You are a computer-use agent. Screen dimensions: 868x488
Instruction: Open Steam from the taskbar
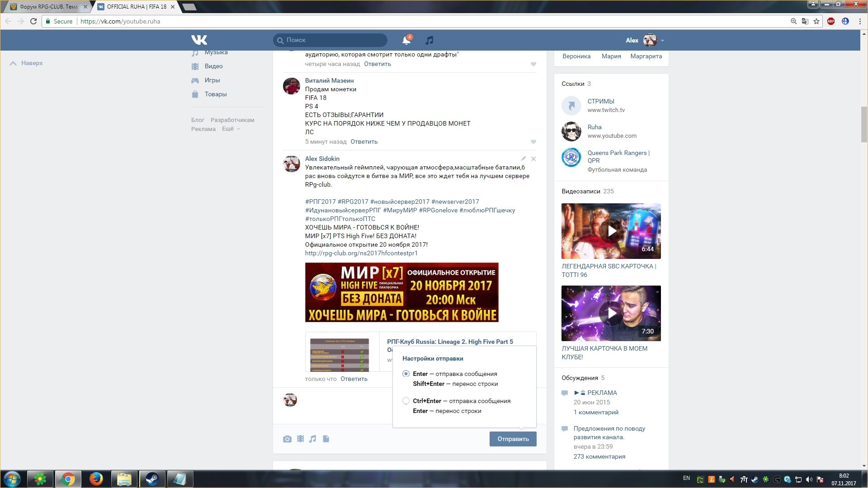[152, 479]
